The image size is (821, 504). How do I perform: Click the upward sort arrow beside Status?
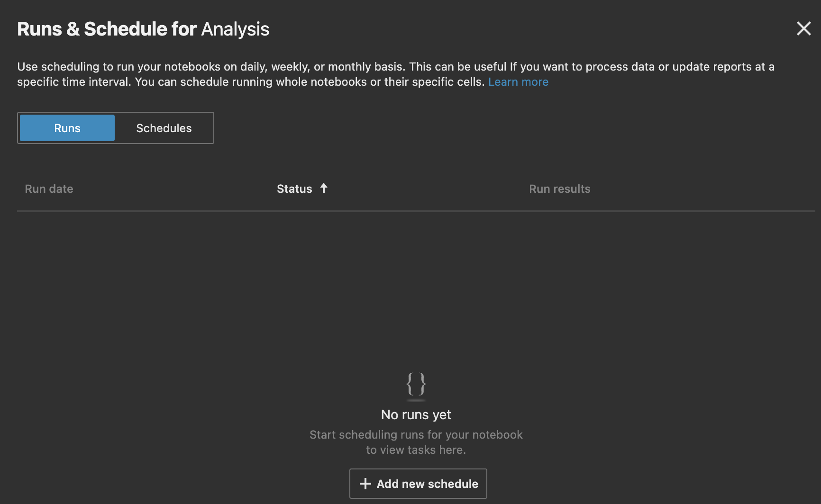point(324,188)
